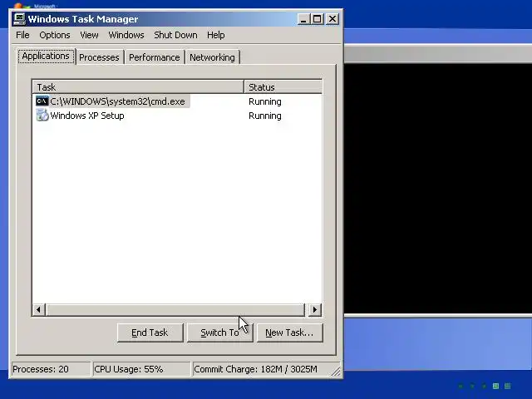Open the View menu
This screenshot has height=399, width=532.
click(89, 35)
